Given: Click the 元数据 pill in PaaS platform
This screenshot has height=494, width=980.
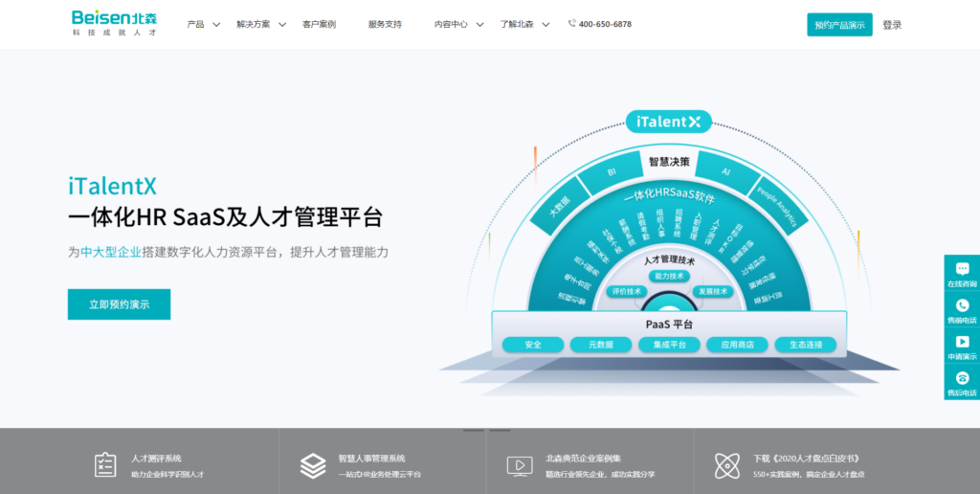Looking at the screenshot, I should tap(601, 345).
